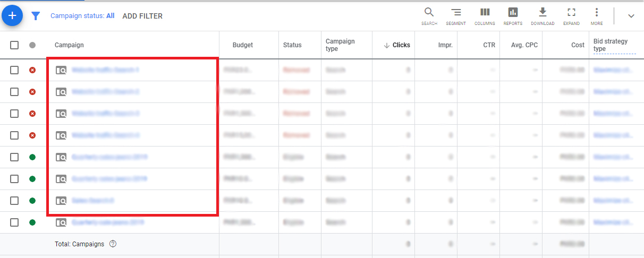Click the Campaign status: All filter
This screenshot has height=258, width=644.
point(82,16)
